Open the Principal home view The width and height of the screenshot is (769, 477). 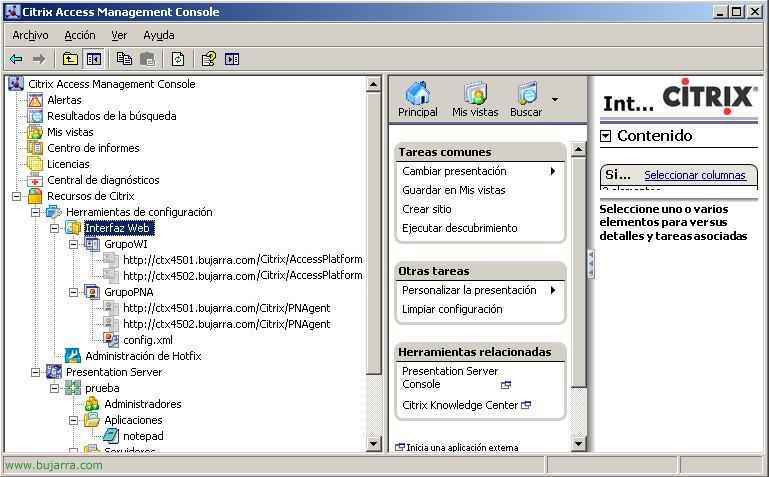(x=417, y=100)
